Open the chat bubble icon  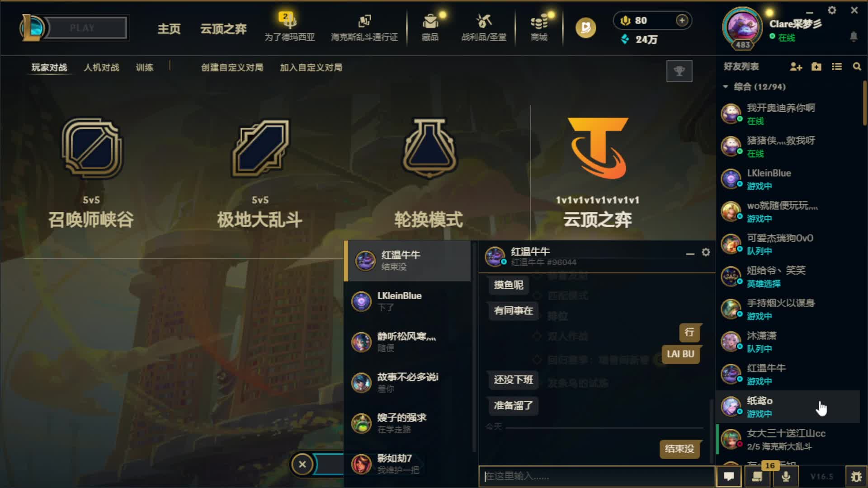point(729,476)
